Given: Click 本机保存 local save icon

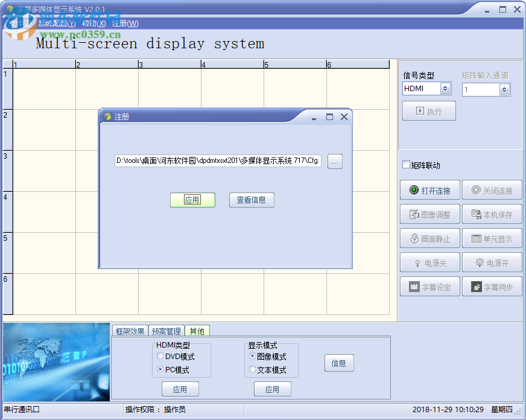Looking at the screenshot, I should click(492, 214).
